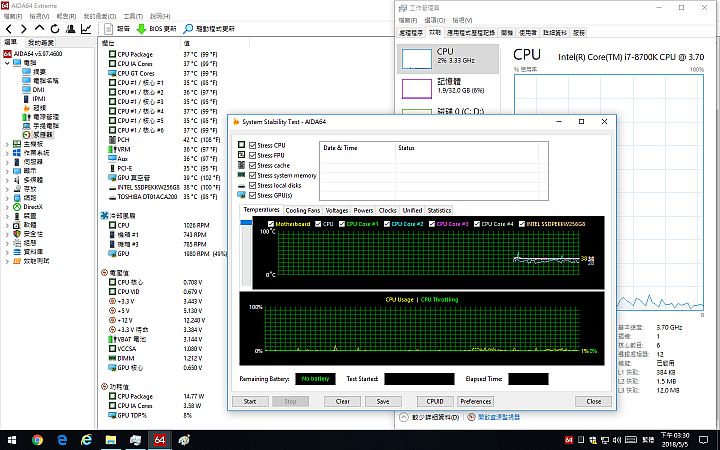The width and height of the screenshot is (720, 450).
Task: Click the driver update magnifier icon
Action: pyautogui.click(x=188, y=29)
